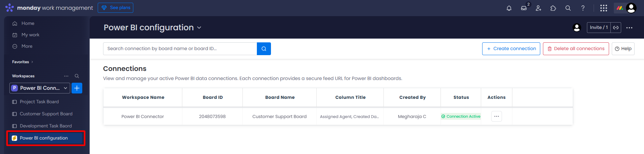Go to Home in the sidebar

[28, 24]
